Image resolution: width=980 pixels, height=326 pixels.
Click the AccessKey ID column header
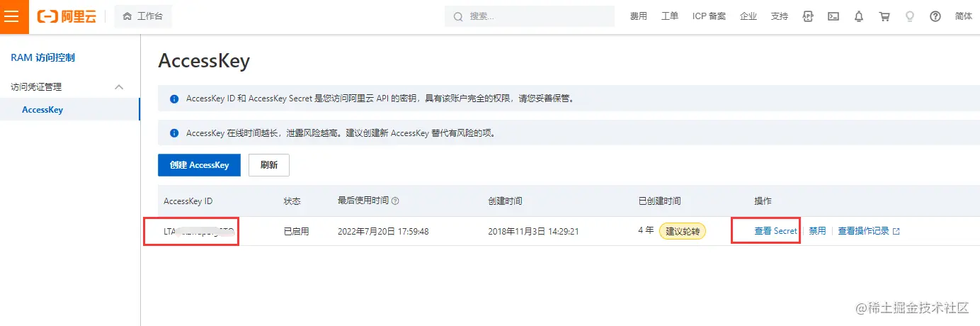pyautogui.click(x=188, y=201)
